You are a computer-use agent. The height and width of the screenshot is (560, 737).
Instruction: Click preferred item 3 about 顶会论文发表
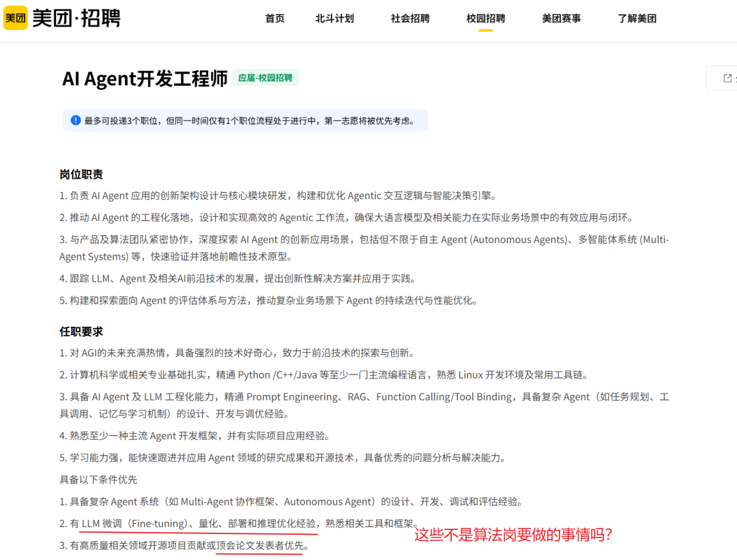tap(184, 546)
